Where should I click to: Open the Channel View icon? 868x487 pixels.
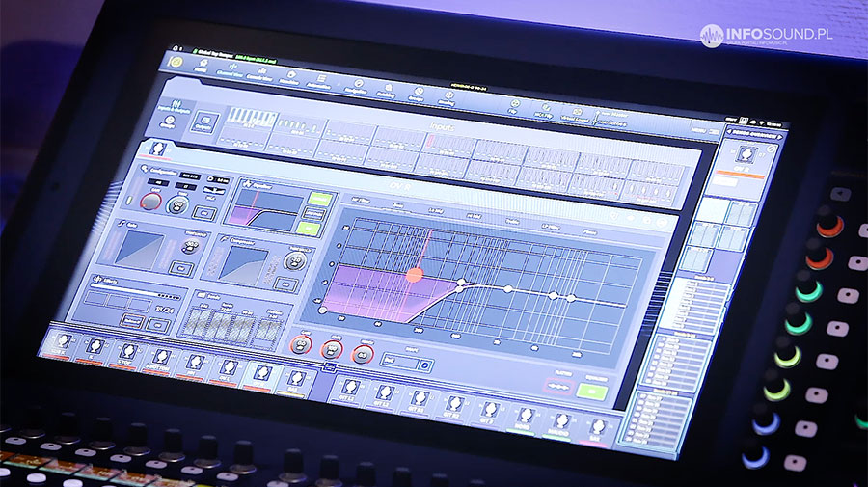coord(231,69)
